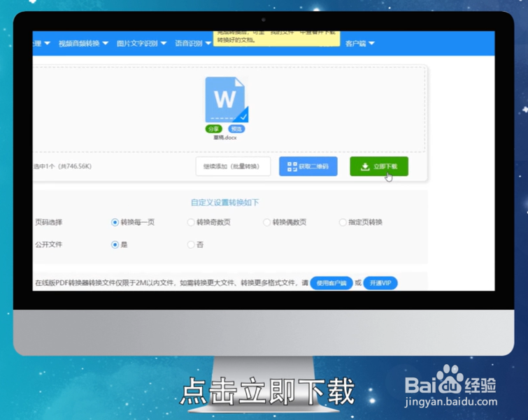Select 转换奇数页 radio option

[191, 222]
